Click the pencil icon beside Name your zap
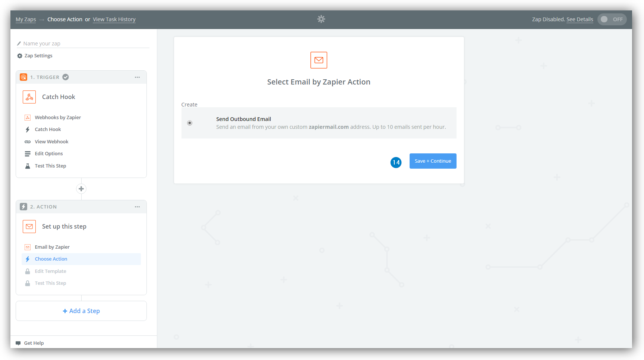 [x=19, y=44]
